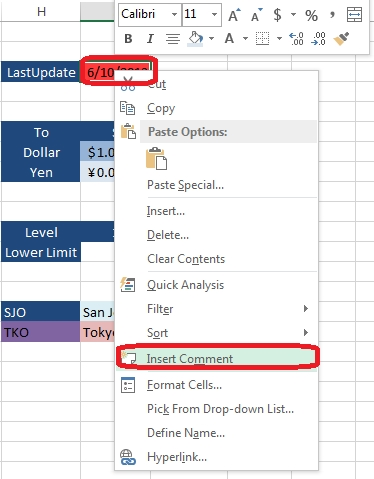
Task: Open the font size 11 dropdown
Action: point(214,14)
